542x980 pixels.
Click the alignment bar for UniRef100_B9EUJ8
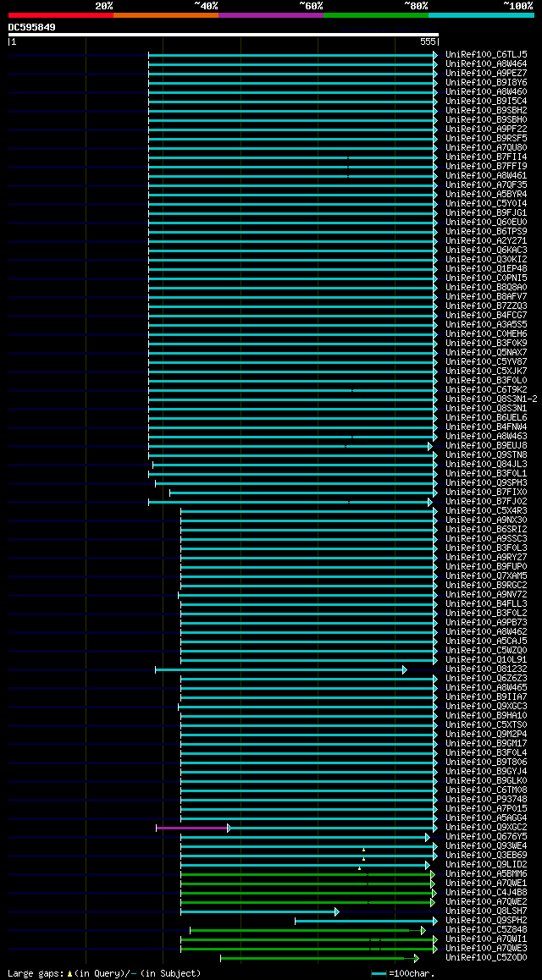pyautogui.click(x=290, y=446)
